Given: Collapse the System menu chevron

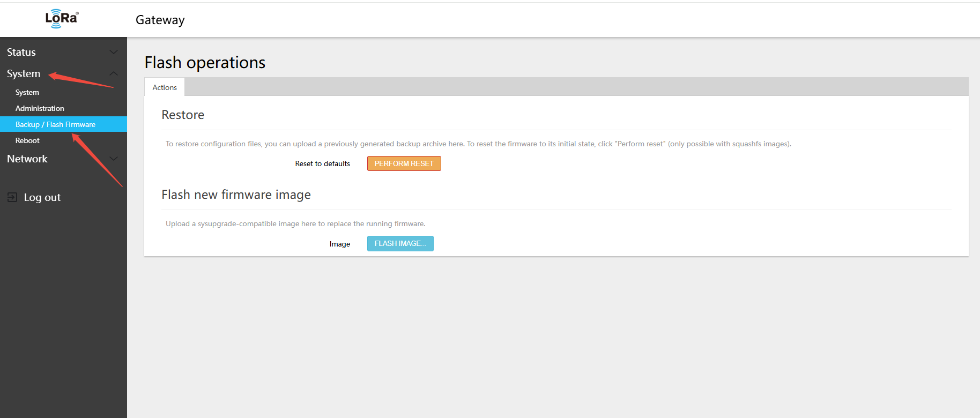Looking at the screenshot, I should coord(114,73).
